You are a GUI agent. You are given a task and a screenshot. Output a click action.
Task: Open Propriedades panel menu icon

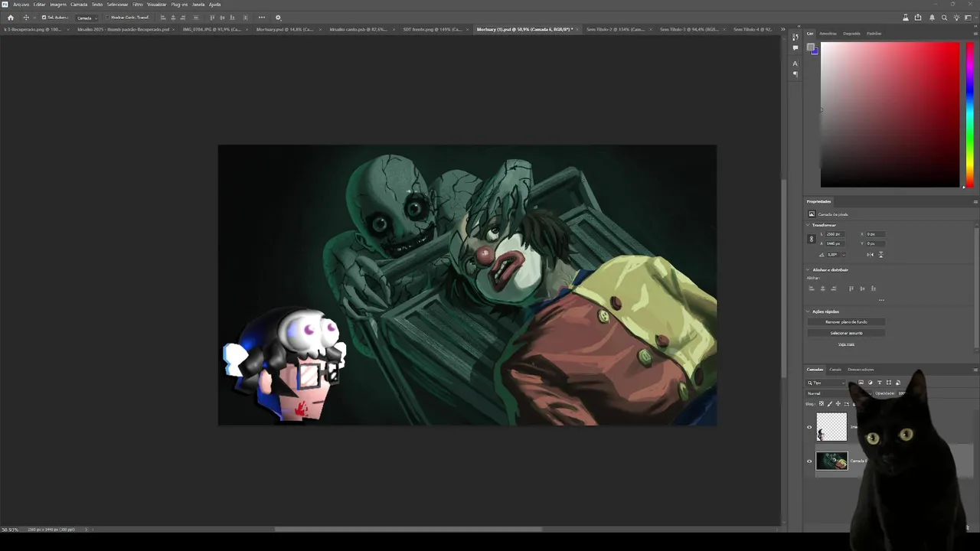[x=975, y=201]
